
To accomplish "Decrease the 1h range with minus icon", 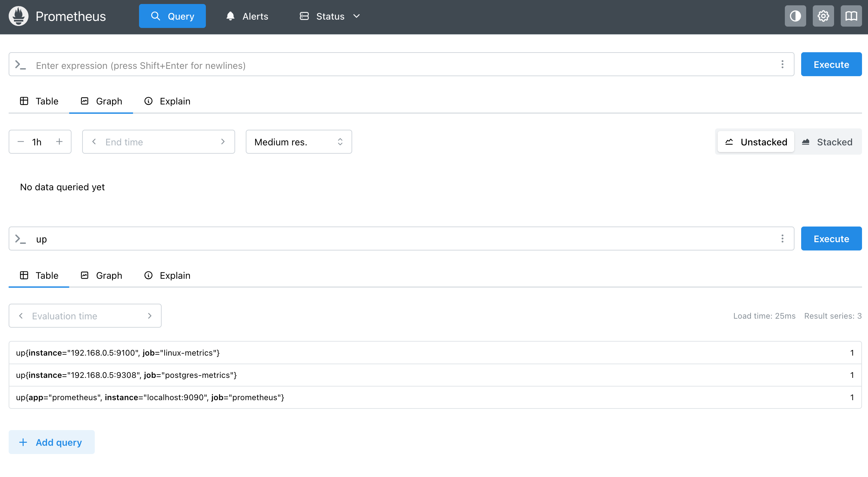I will point(21,142).
